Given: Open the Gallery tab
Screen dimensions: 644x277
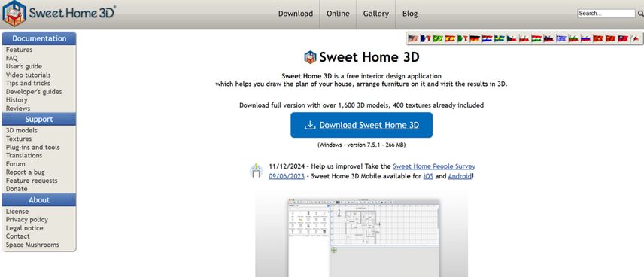Looking at the screenshot, I should 376,14.
